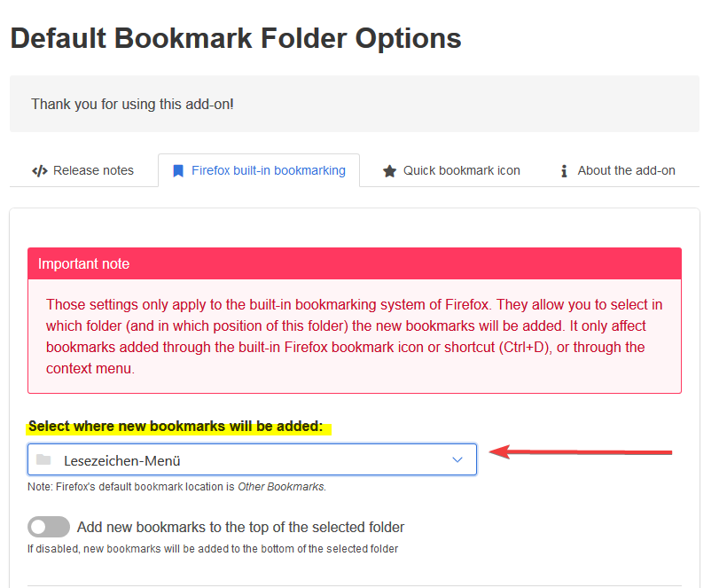Open the Release notes tab
The width and height of the screenshot is (719, 588).
(83, 171)
